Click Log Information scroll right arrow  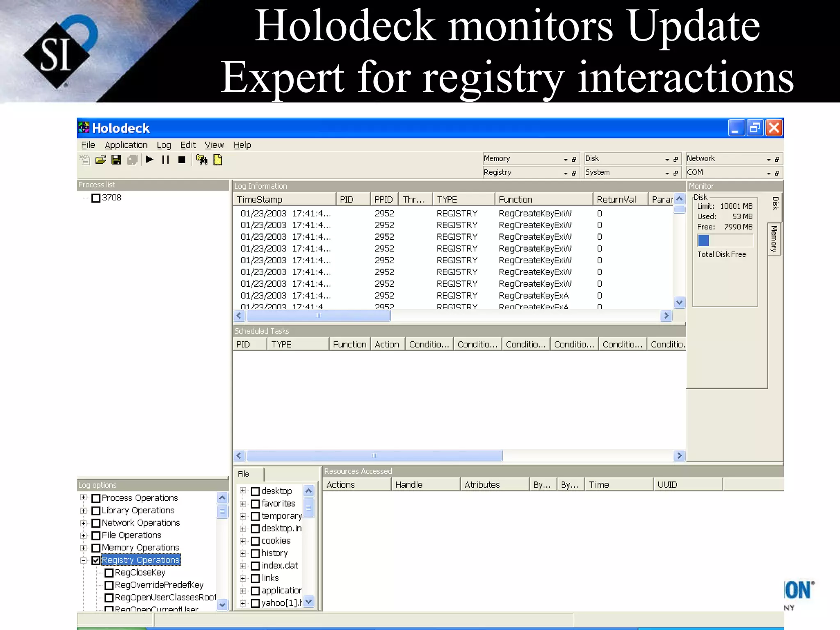coord(667,315)
